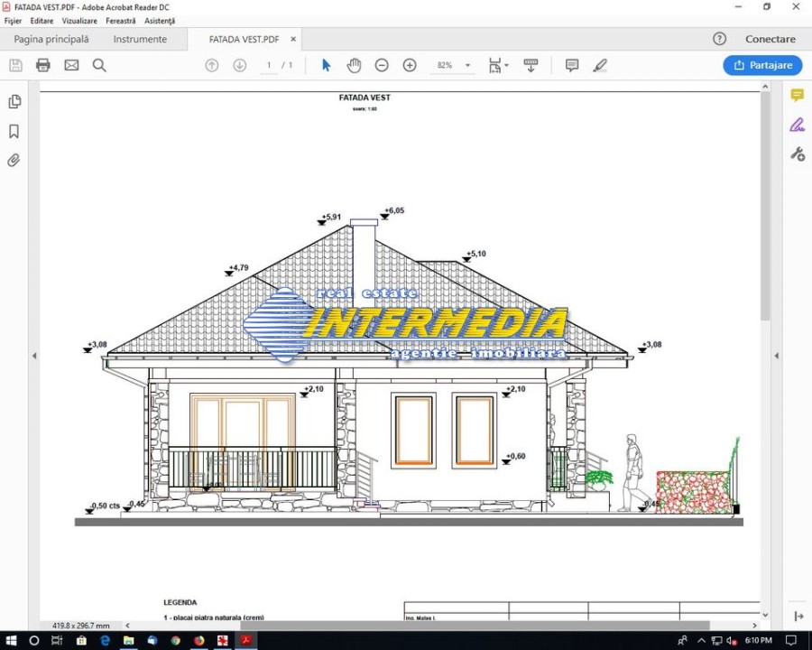Open the Asistență menu

click(160, 21)
